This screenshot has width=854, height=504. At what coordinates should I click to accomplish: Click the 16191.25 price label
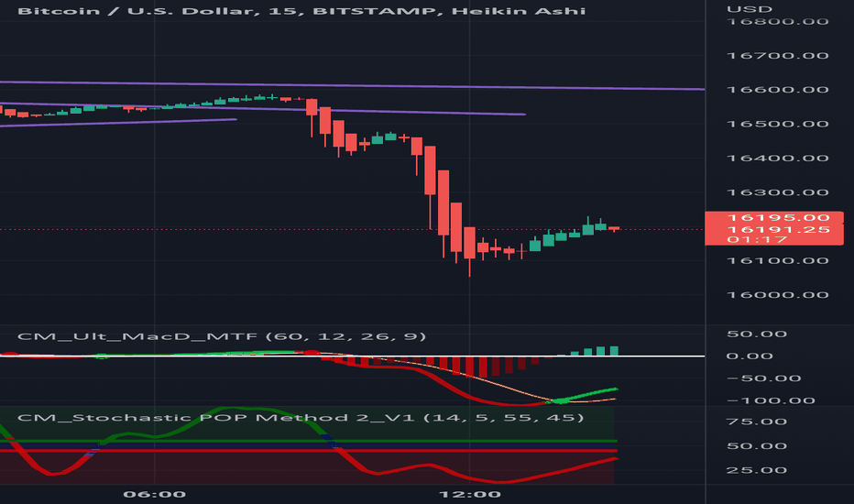tap(779, 229)
